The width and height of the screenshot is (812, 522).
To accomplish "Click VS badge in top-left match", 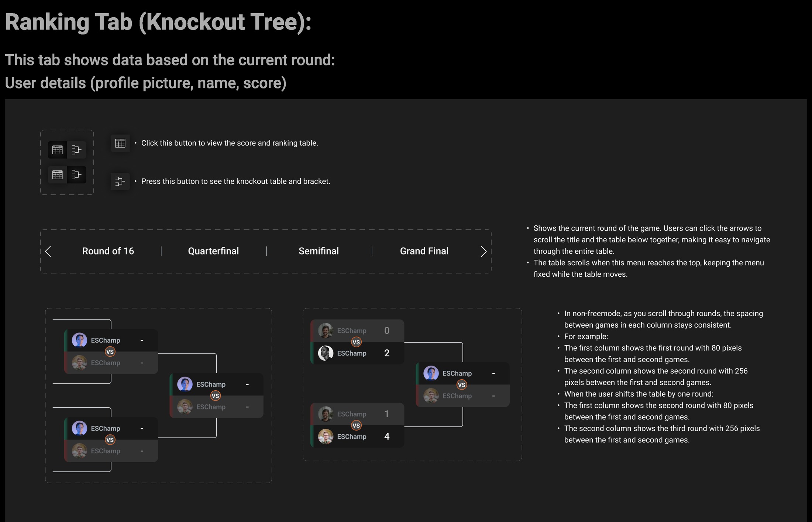I will [110, 352].
